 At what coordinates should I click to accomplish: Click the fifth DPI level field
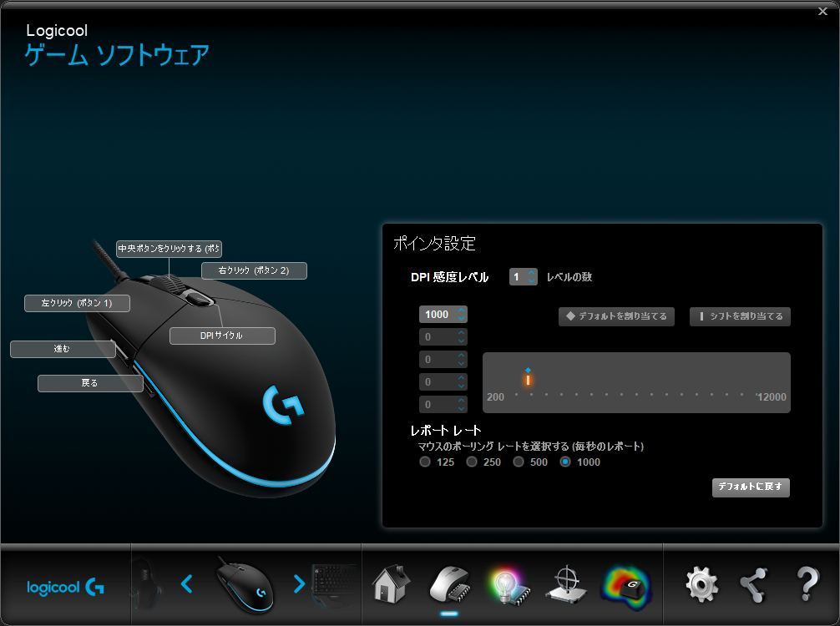coord(443,404)
